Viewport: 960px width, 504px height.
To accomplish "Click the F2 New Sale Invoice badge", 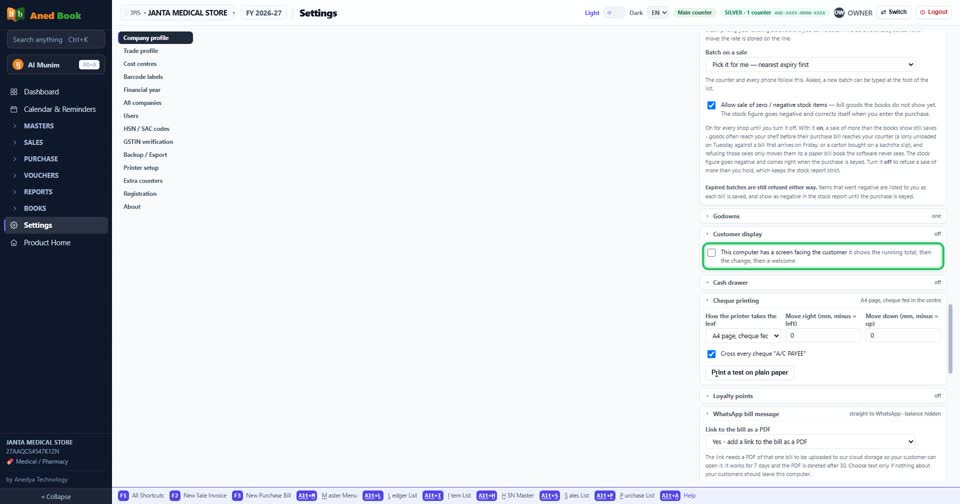I will click(x=174, y=495).
